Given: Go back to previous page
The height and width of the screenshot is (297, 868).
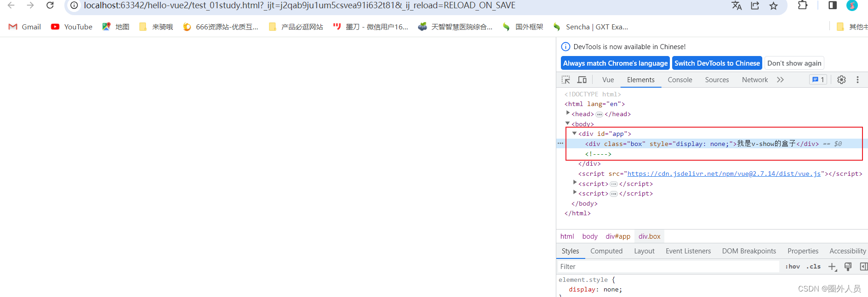Looking at the screenshot, I should coord(11,6).
